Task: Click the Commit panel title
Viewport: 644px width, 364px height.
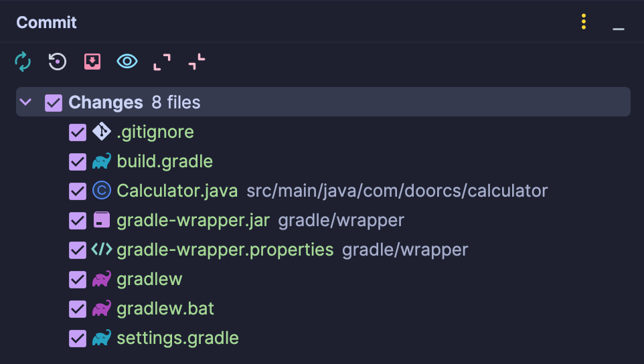Action: (x=46, y=22)
